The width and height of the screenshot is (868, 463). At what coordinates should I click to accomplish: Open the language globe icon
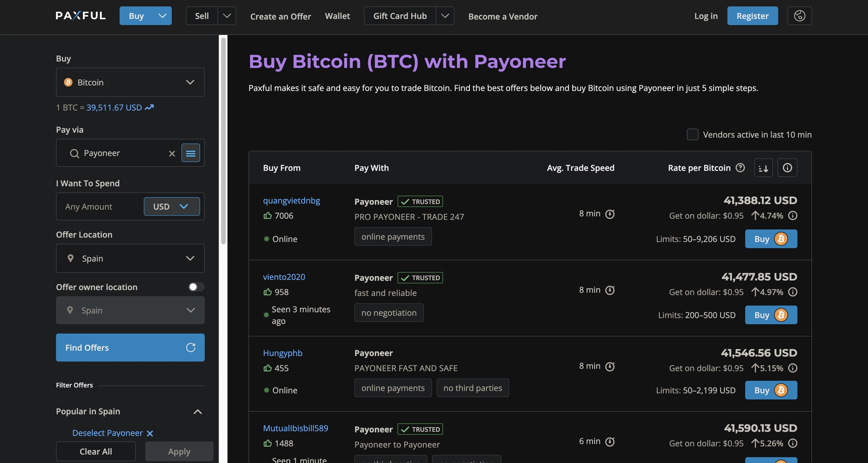799,15
